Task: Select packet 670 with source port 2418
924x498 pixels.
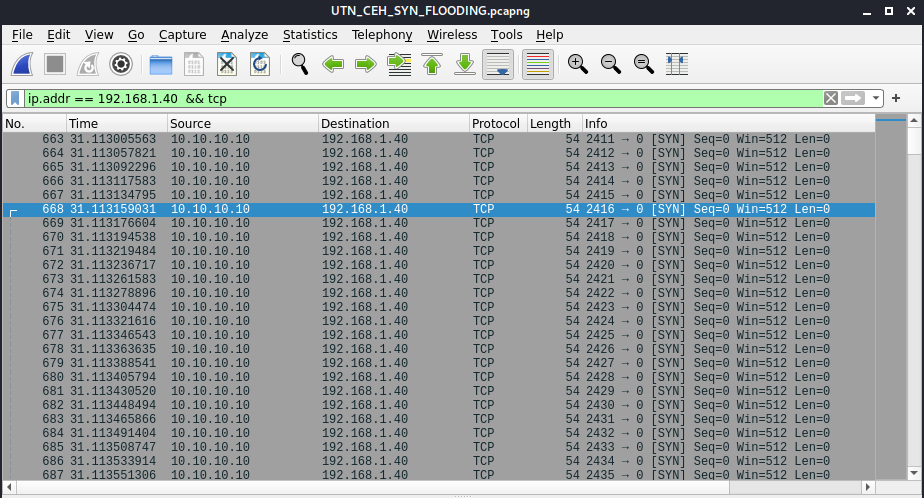Action: point(438,237)
